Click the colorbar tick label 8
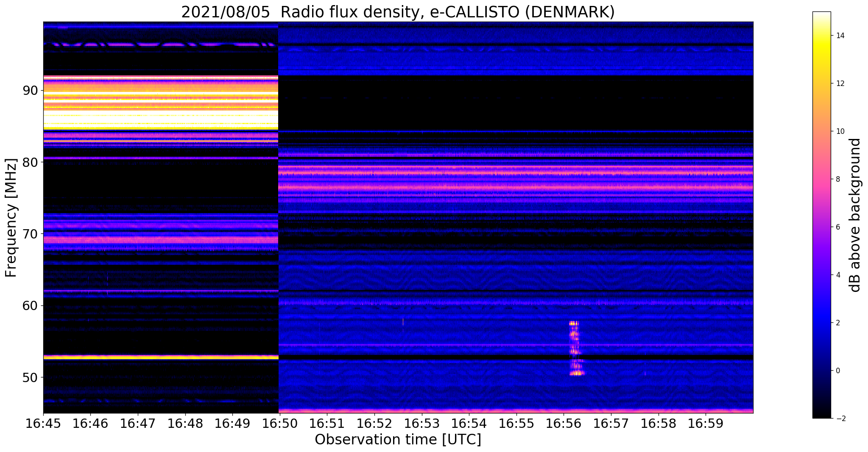This screenshot has height=452, width=868. coord(837,179)
